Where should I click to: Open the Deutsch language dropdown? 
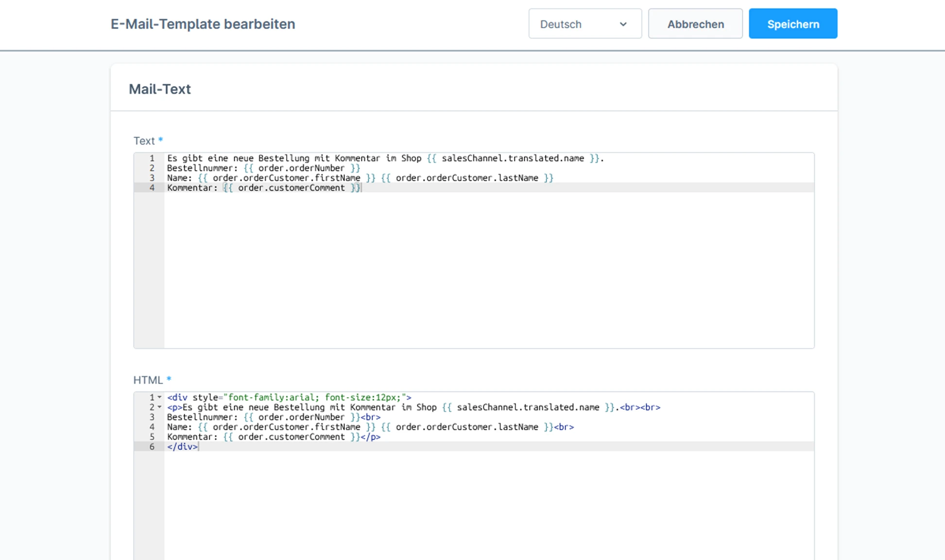tap(584, 24)
